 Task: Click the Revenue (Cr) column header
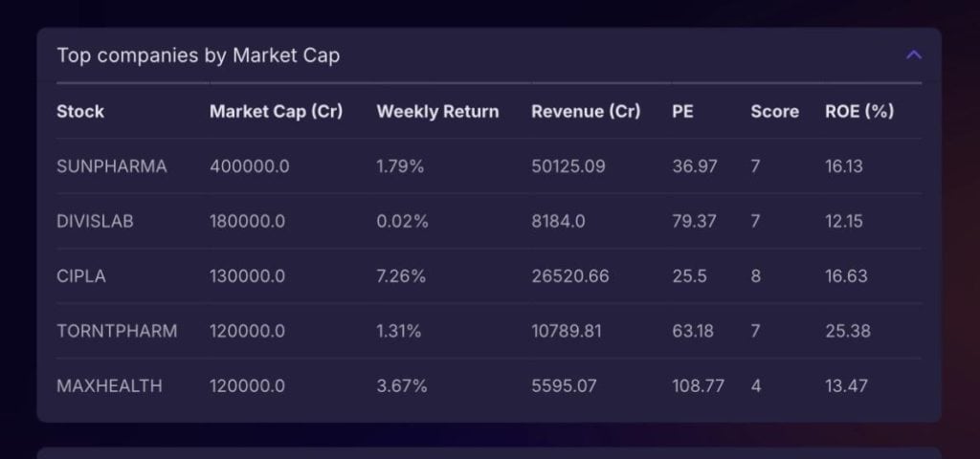[x=586, y=111]
